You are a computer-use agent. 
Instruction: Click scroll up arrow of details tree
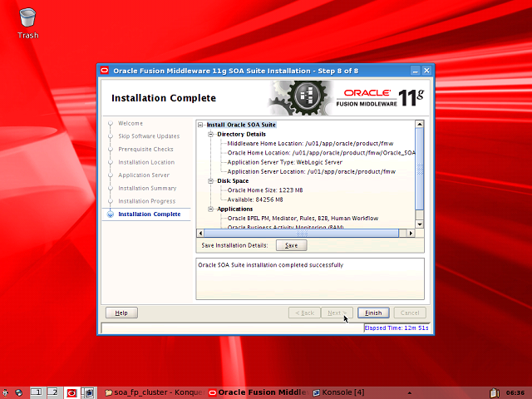(420, 124)
